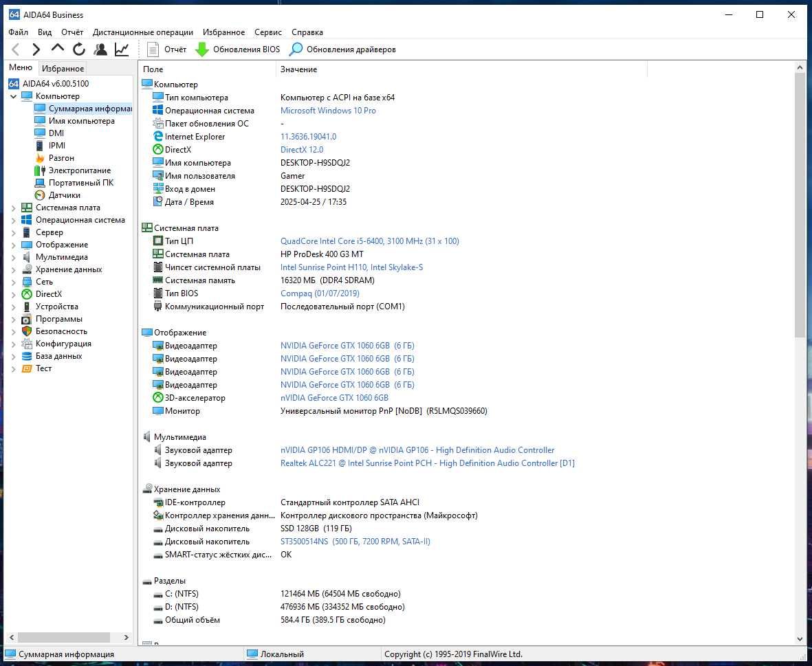Expand the Сеть tree node
Image resolution: width=812 pixels, height=666 pixels.
click(14, 282)
